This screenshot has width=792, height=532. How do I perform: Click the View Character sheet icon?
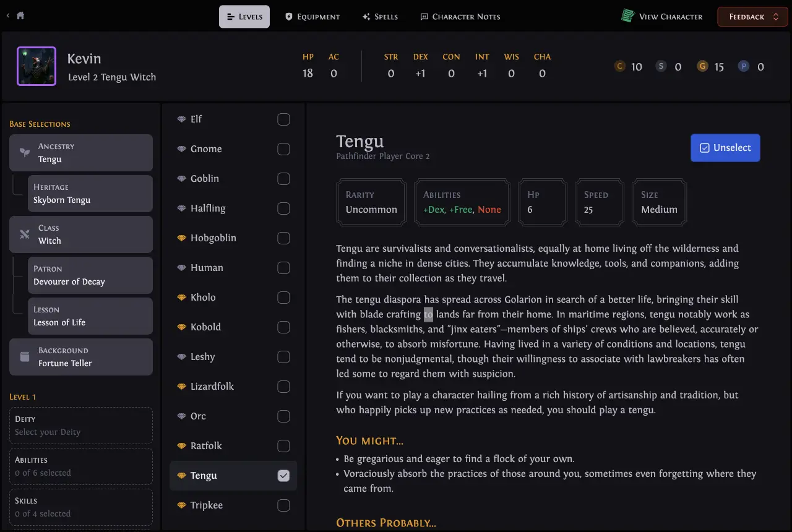pos(628,16)
